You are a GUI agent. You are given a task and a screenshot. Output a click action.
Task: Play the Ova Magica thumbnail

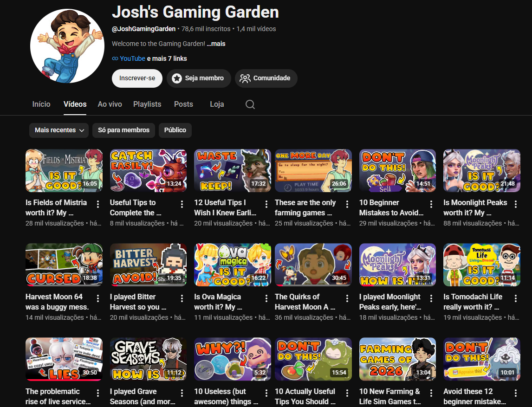tap(233, 265)
